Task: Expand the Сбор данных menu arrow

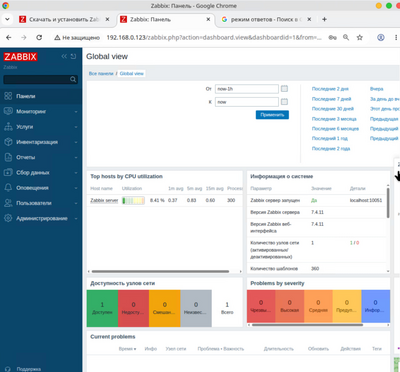Action: click(x=76, y=173)
